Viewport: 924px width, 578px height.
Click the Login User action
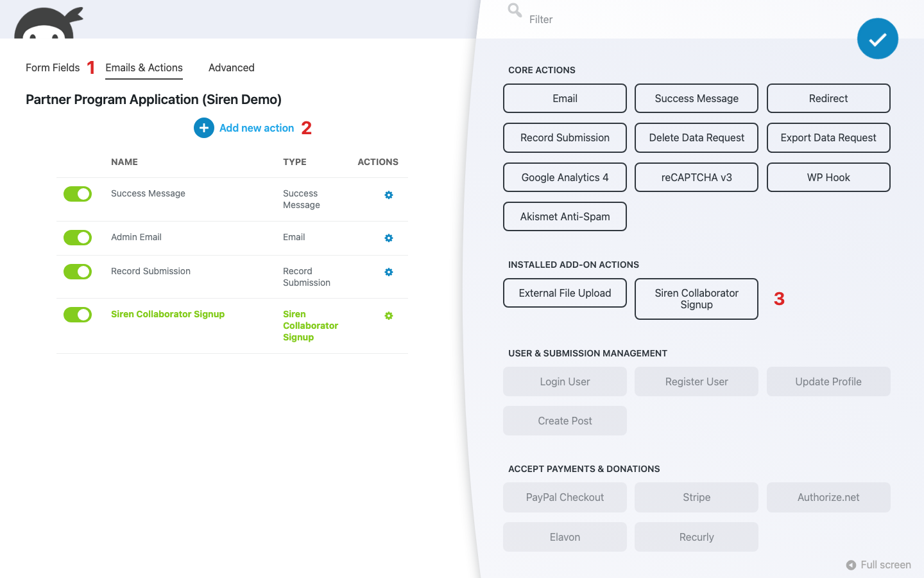coord(565,381)
